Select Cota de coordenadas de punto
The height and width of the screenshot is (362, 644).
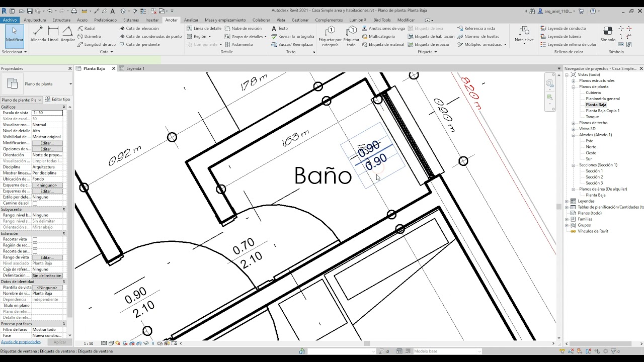click(x=150, y=36)
